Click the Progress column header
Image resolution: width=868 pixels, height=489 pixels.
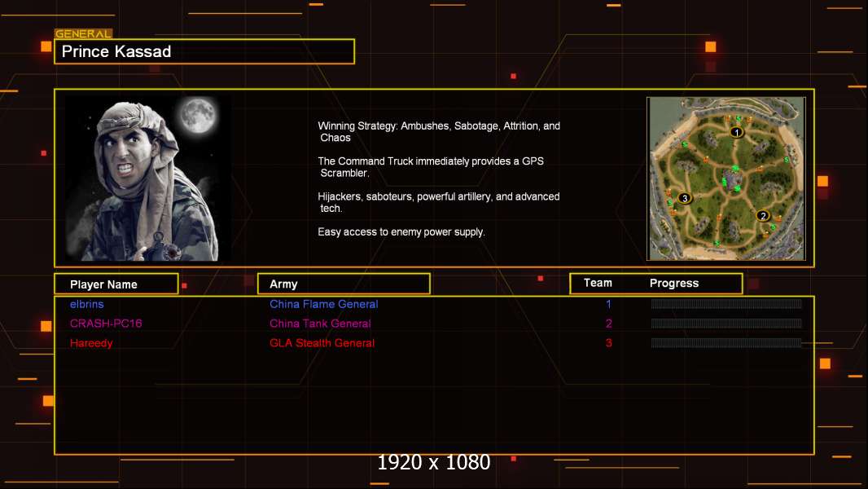(673, 283)
